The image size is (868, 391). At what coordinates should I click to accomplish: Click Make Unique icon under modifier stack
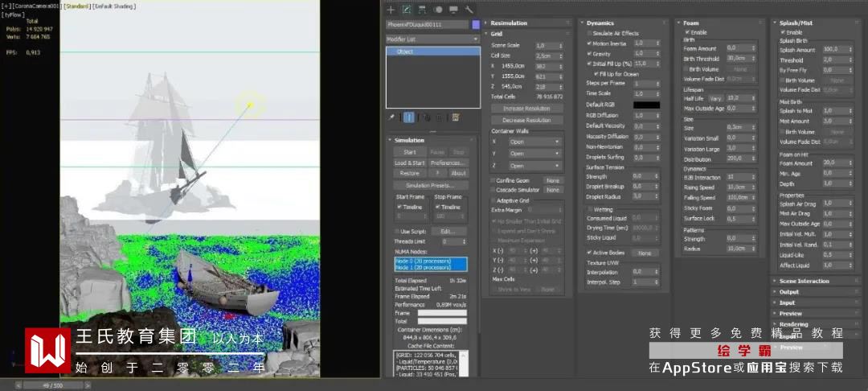coord(428,117)
